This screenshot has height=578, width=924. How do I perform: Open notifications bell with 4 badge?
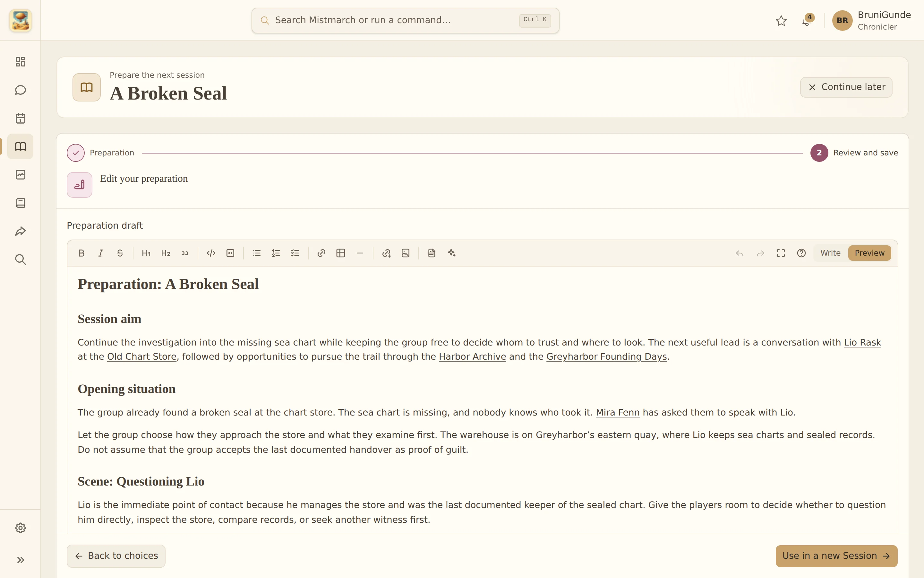[x=806, y=21]
